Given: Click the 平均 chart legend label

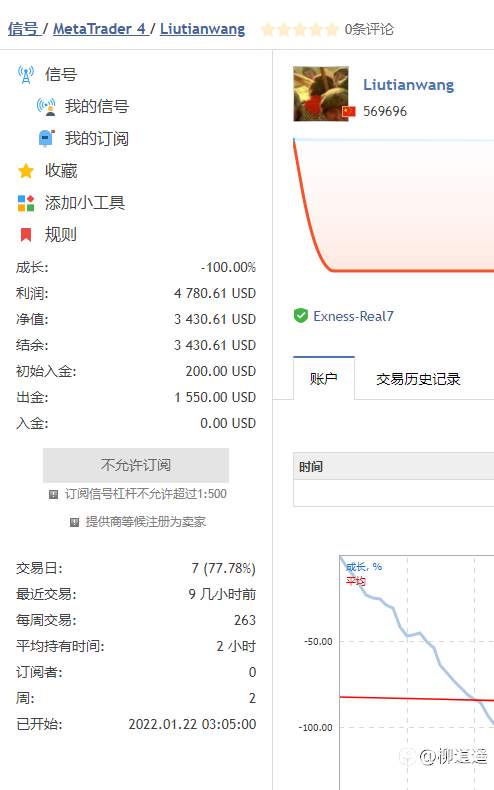Looking at the screenshot, I should pyautogui.click(x=355, y=581).
